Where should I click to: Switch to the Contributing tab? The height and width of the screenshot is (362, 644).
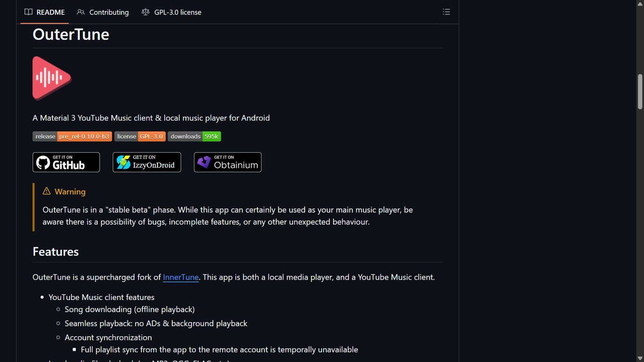103,12
